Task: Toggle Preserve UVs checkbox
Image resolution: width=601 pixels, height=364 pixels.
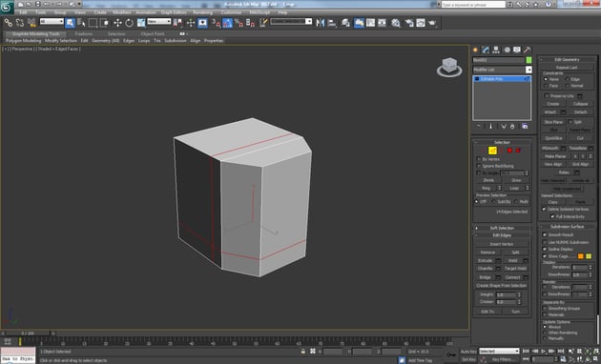Action: click(x=547, y=95)
